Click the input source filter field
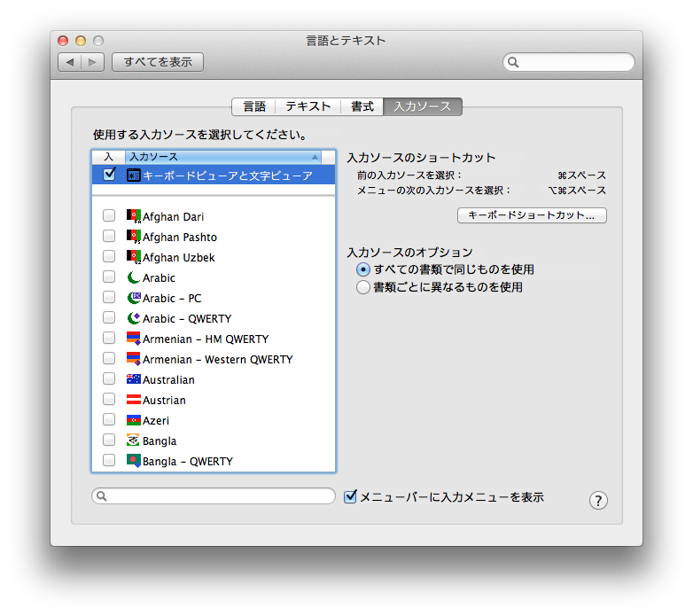The height and width of the screenshot is (616, 693). [x=214, y=495]
